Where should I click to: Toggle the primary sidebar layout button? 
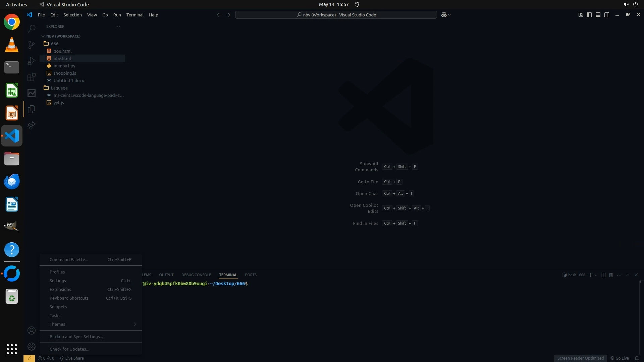pos(589,15)
